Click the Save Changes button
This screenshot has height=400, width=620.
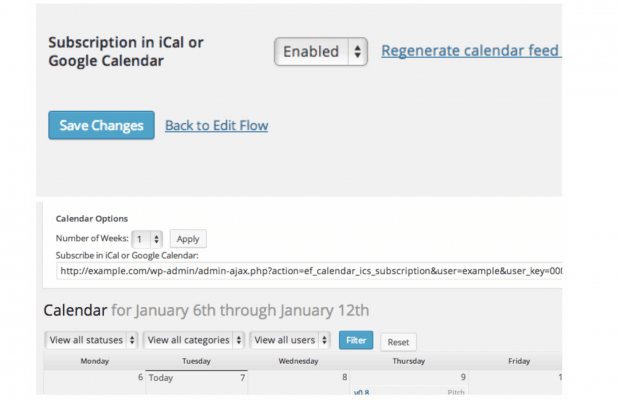[101, 125]
